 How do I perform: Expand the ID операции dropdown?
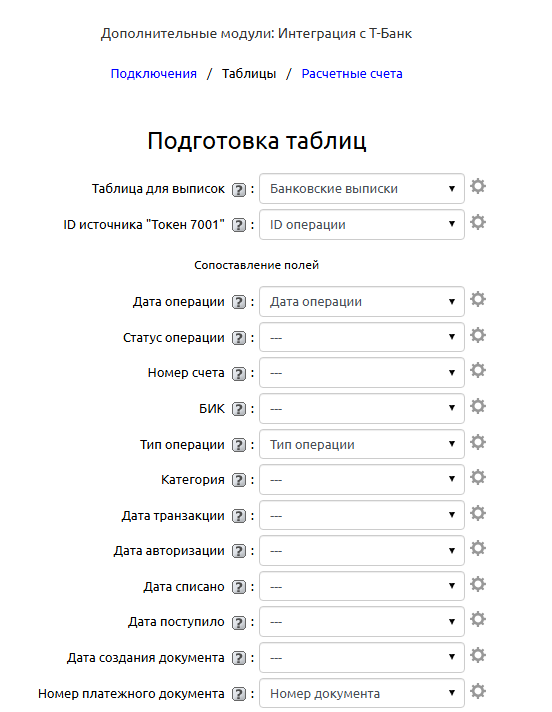(362, 224)
